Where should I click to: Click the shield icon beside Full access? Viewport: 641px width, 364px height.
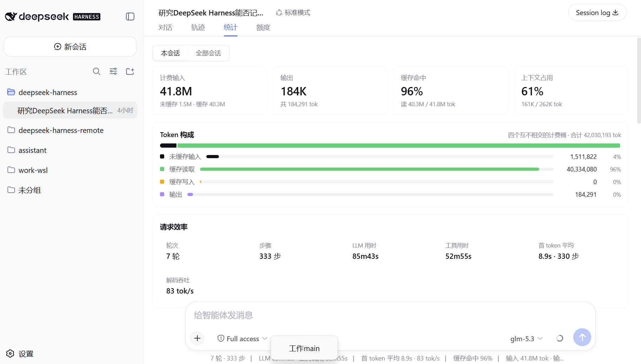[x=221, y=338]
